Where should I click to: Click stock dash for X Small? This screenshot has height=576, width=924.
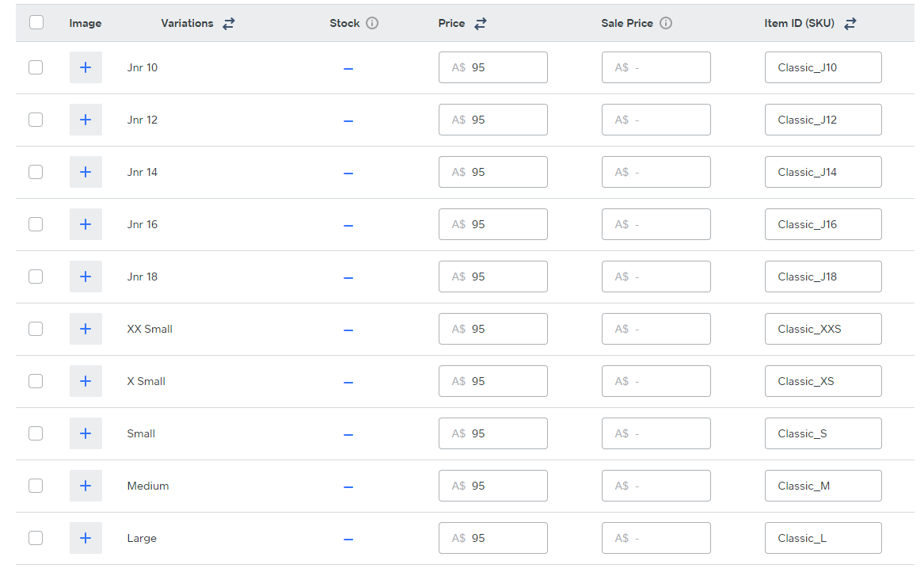[348, 383]
